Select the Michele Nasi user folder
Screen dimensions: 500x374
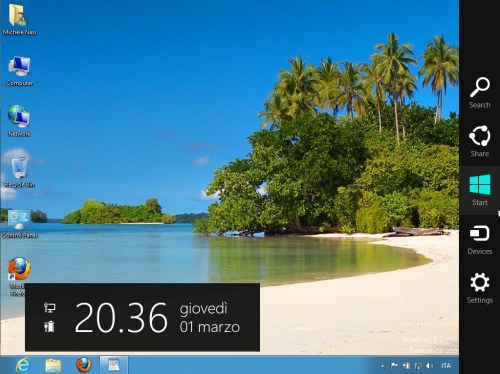pyautogui.click(x=19, y=19)
